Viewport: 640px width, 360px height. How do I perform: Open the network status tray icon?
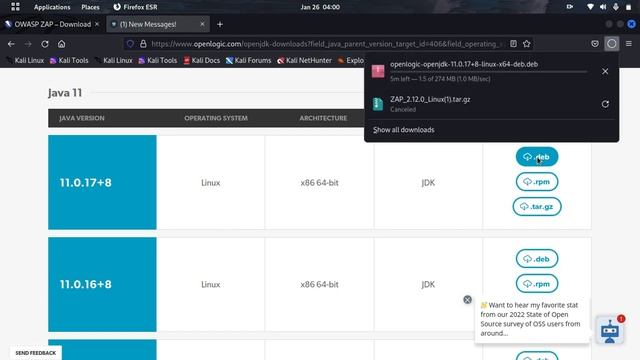click(590, 7)
